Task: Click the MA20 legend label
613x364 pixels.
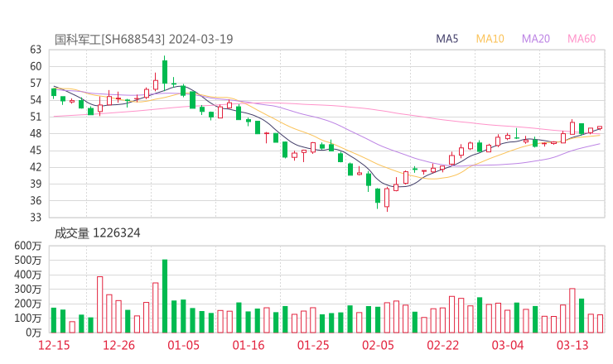Action: (x=536, y=39)
